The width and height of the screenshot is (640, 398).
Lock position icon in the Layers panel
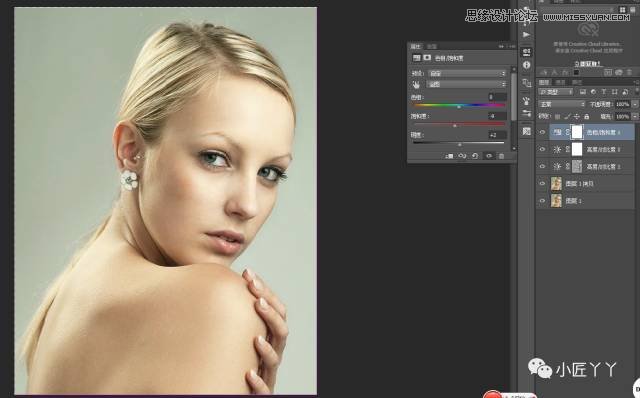click(x=577, y=117)
